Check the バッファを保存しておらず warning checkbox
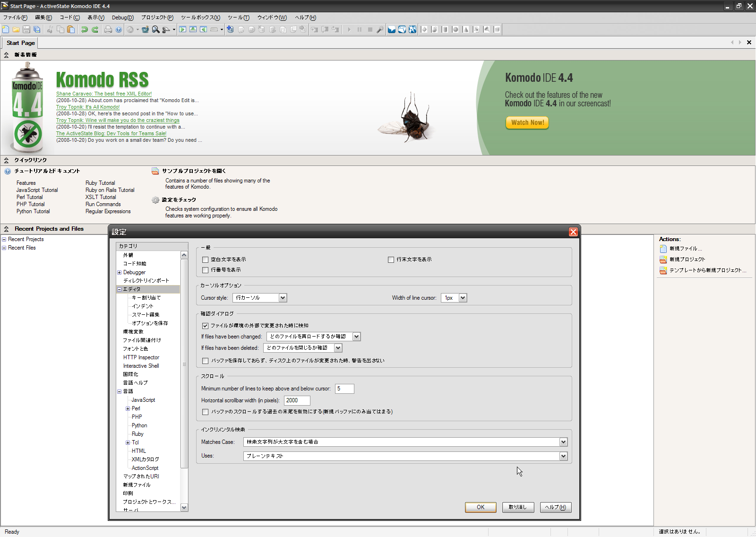 pos(205,361)
